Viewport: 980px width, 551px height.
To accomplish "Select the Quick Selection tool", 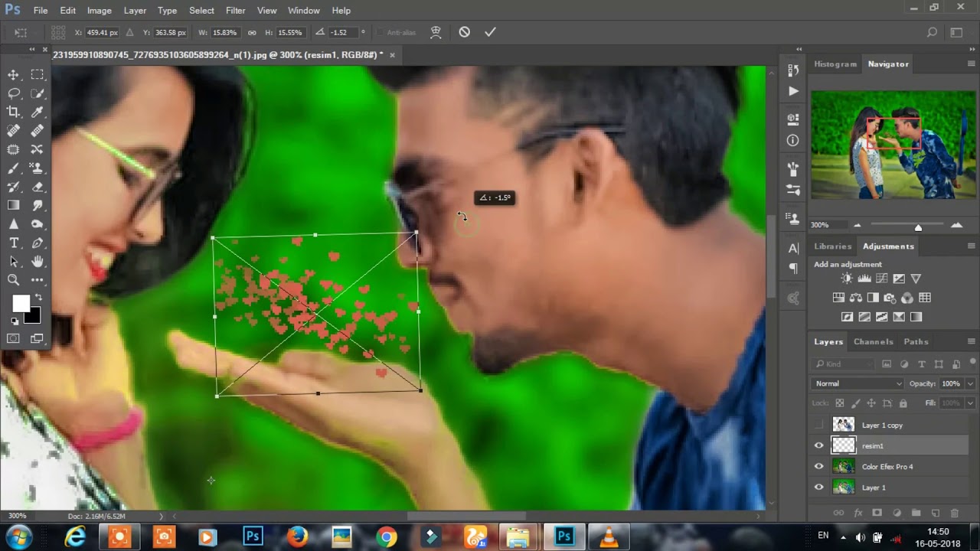I will tap(37, 93).
